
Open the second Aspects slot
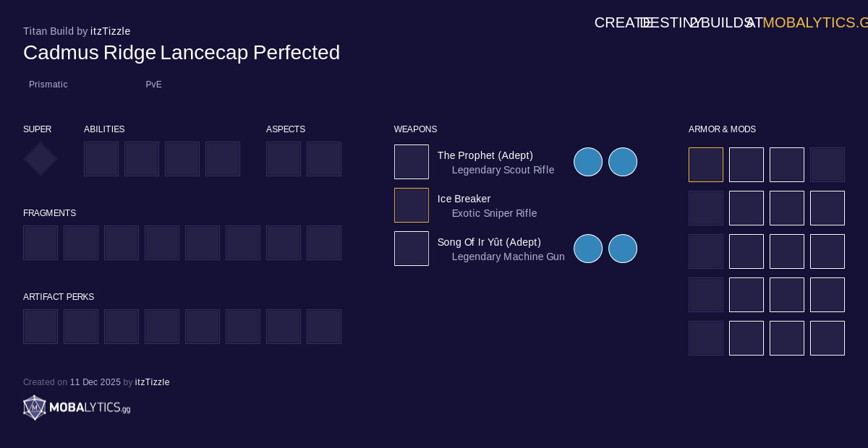click(x=324, y=159)
